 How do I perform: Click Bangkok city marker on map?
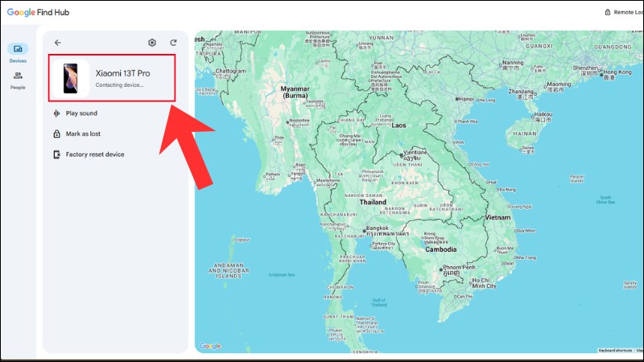[365, 231]
